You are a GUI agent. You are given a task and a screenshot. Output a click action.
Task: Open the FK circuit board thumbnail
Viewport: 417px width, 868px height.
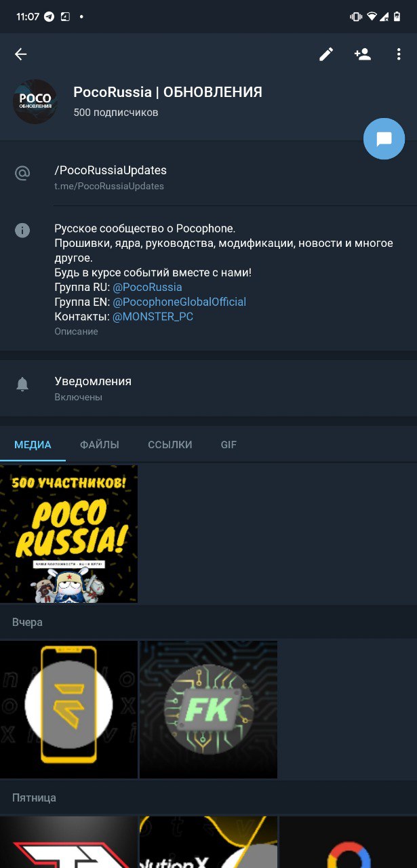[x=208, y=709]
